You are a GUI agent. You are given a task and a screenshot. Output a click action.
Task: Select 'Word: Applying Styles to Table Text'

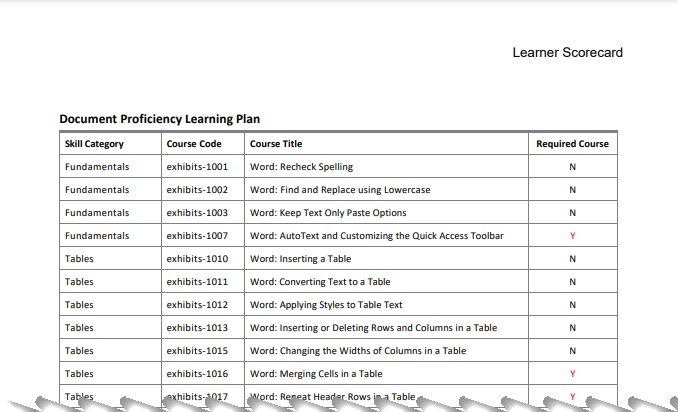pyautogui.click(x=326, y=304)
